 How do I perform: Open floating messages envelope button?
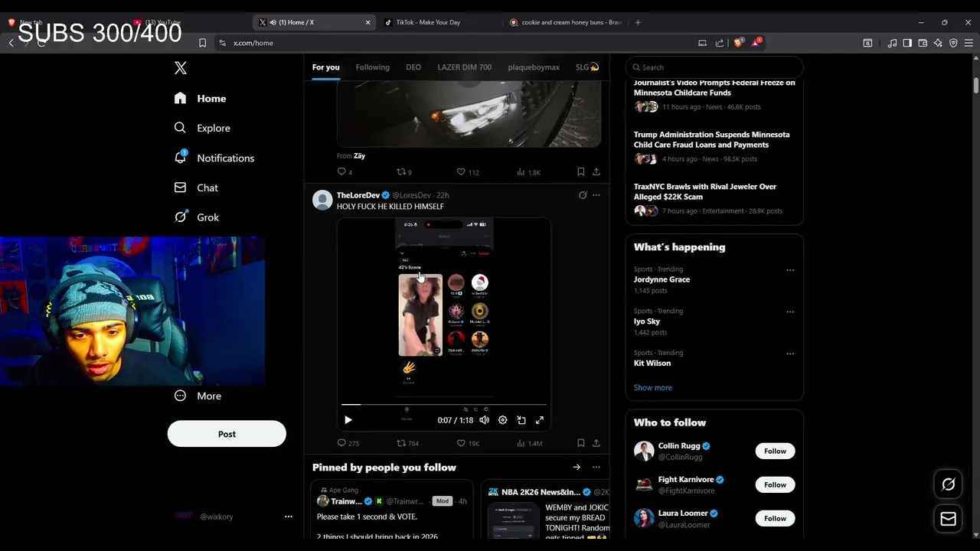tap(949, 519)
